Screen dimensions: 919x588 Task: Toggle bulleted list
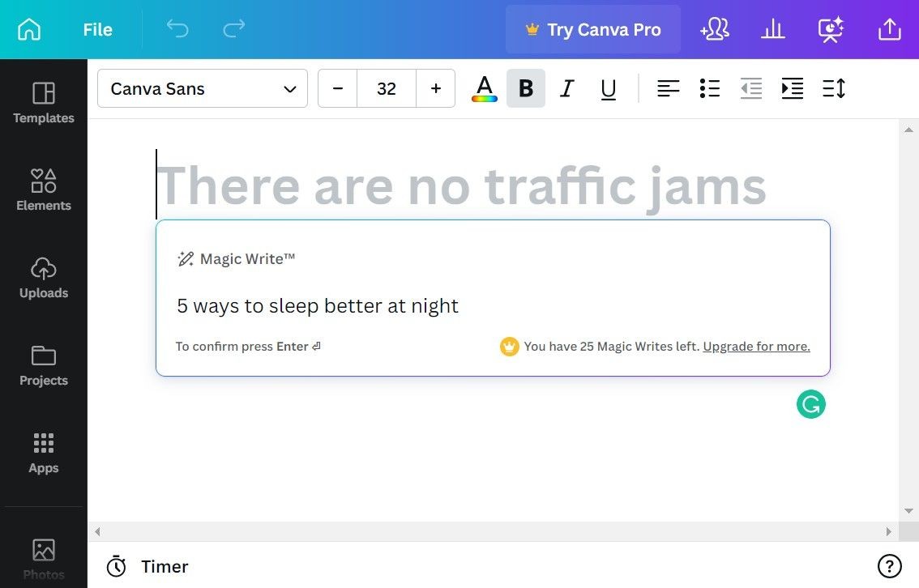(x=709, y=88)
